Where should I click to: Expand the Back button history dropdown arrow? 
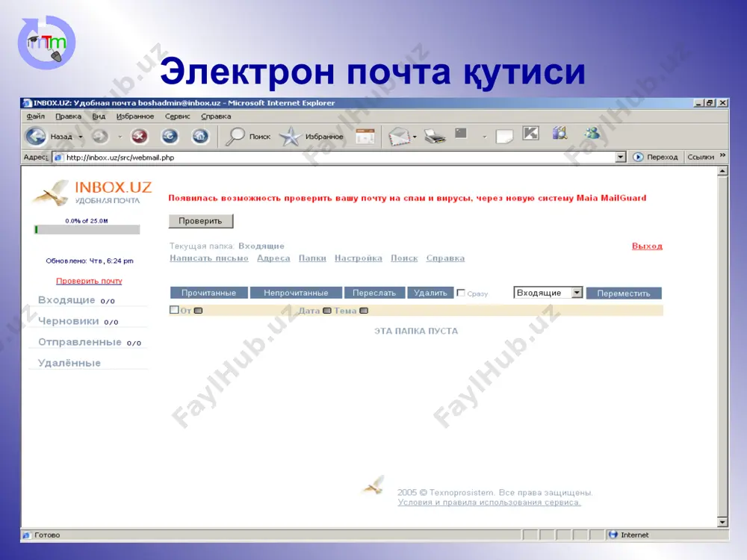point(81,137)
